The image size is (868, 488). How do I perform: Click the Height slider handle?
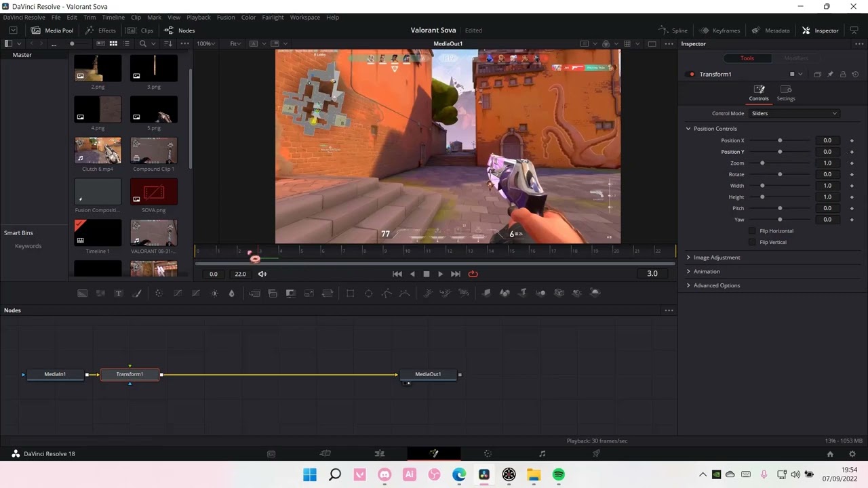pyautogui.click(x=762, y=197)
